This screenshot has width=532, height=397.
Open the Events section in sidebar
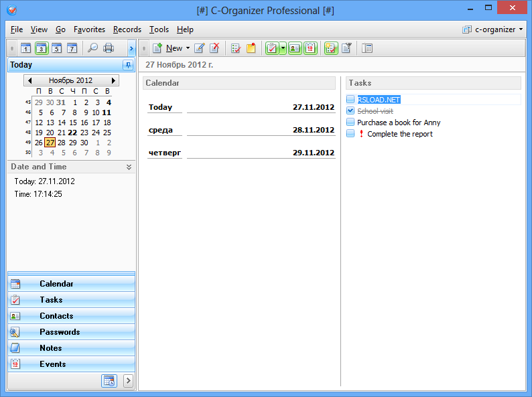tap(71, 364)
